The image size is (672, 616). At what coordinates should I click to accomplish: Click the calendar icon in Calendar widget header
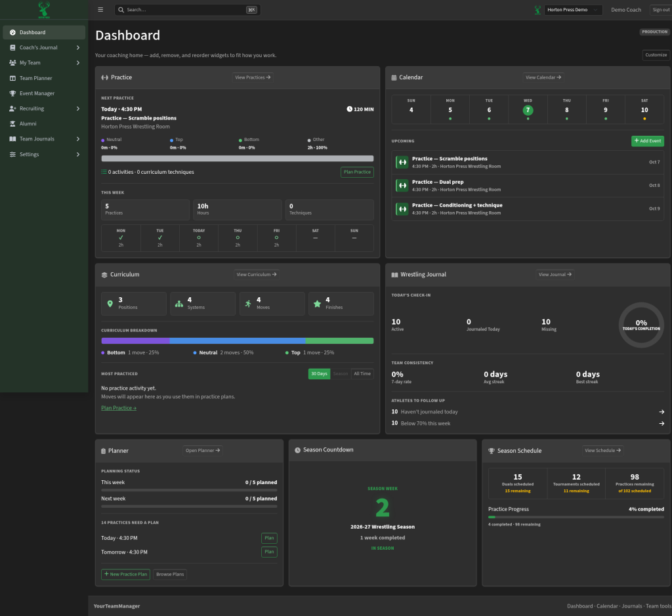394,77
